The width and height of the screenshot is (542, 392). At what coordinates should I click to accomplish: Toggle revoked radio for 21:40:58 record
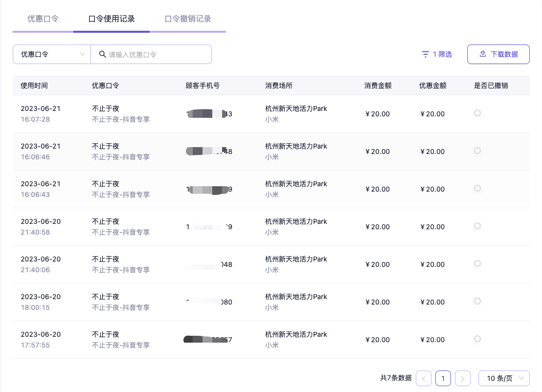coord(477,226)
